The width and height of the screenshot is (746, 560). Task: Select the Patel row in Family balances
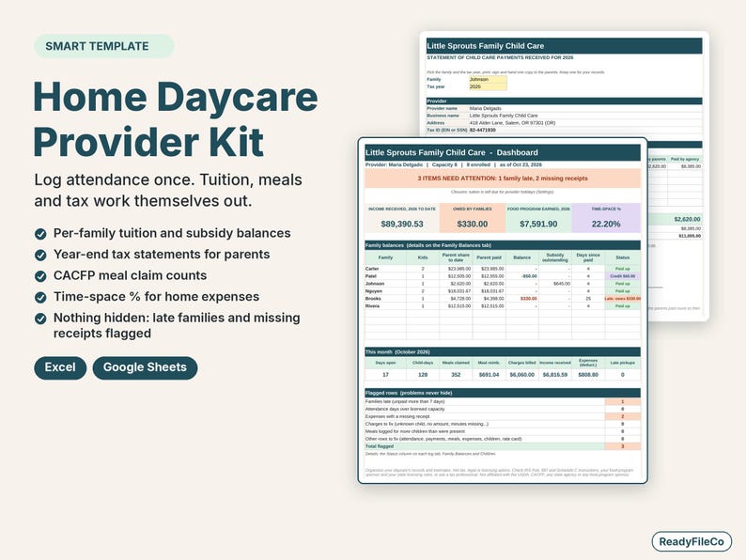(503, 276)
